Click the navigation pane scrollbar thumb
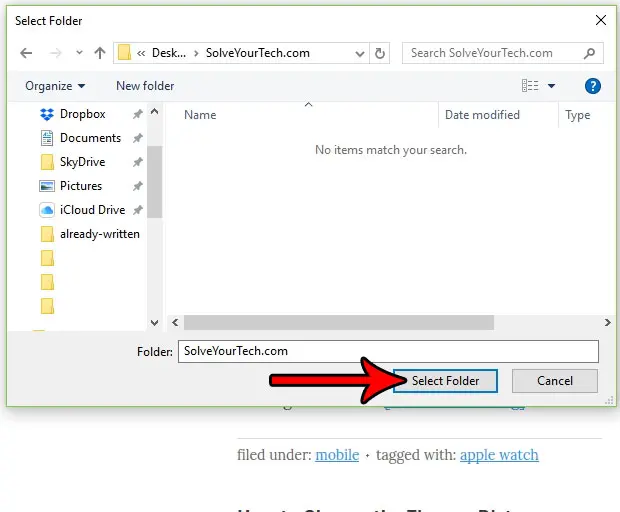Image resolution: width=620 pixels, height=512 pixels. point(155,182)
